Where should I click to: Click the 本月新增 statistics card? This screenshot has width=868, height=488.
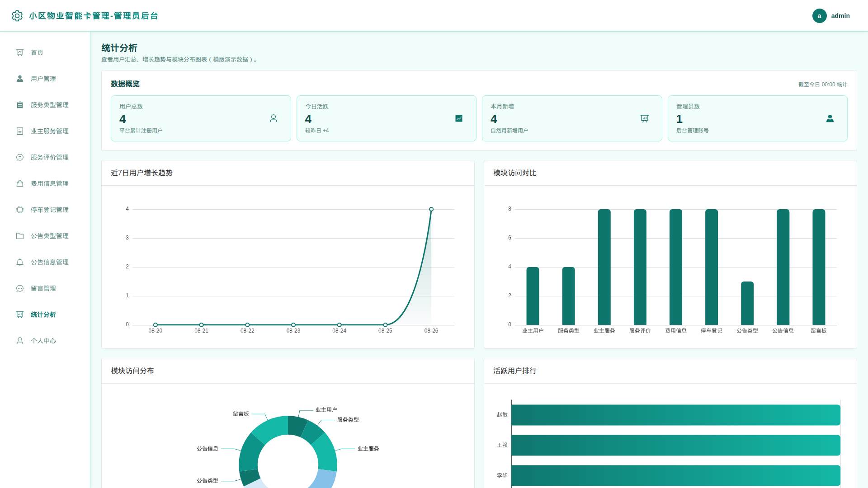coord(572,118)
